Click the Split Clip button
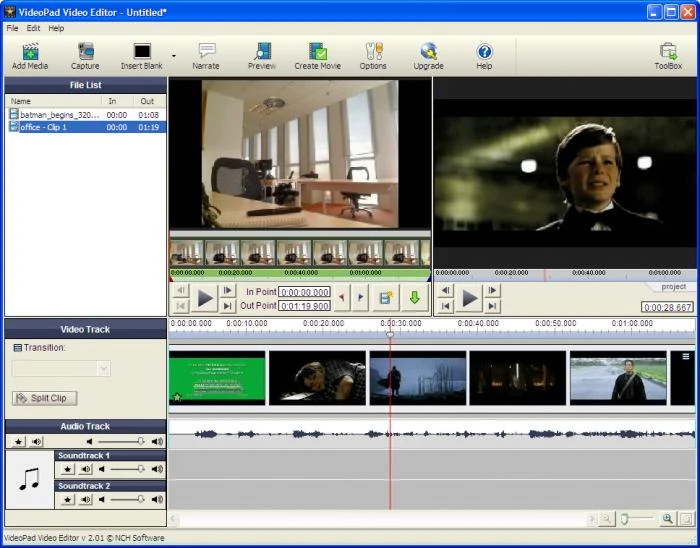Viewport: 700px width, 548px height. click(x=44, y=398)
